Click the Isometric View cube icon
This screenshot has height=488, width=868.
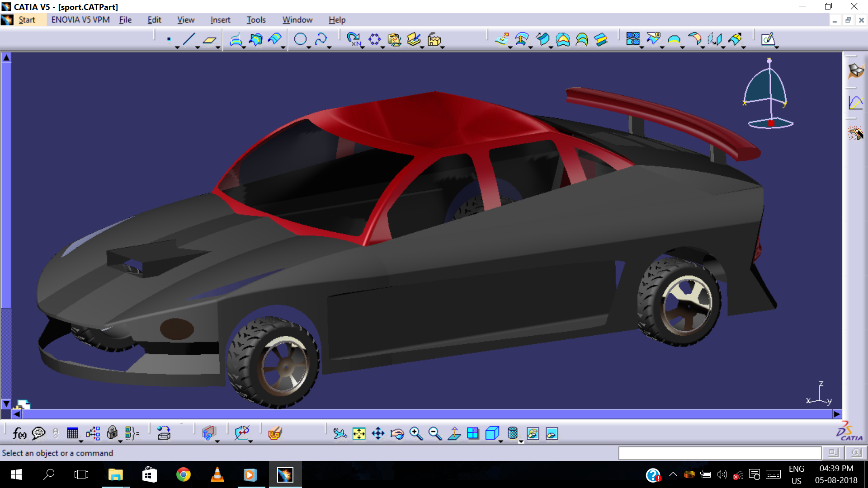(x=492, y=433)
